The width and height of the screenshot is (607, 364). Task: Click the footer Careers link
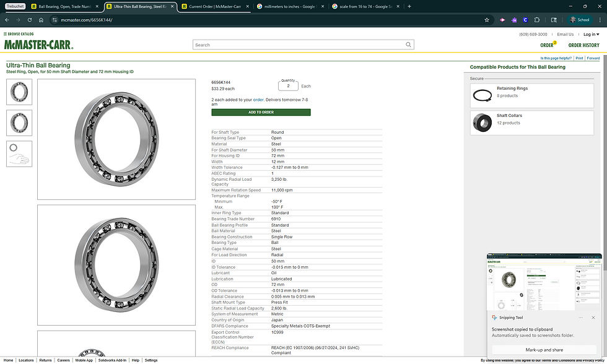click(x=63, y=360)
